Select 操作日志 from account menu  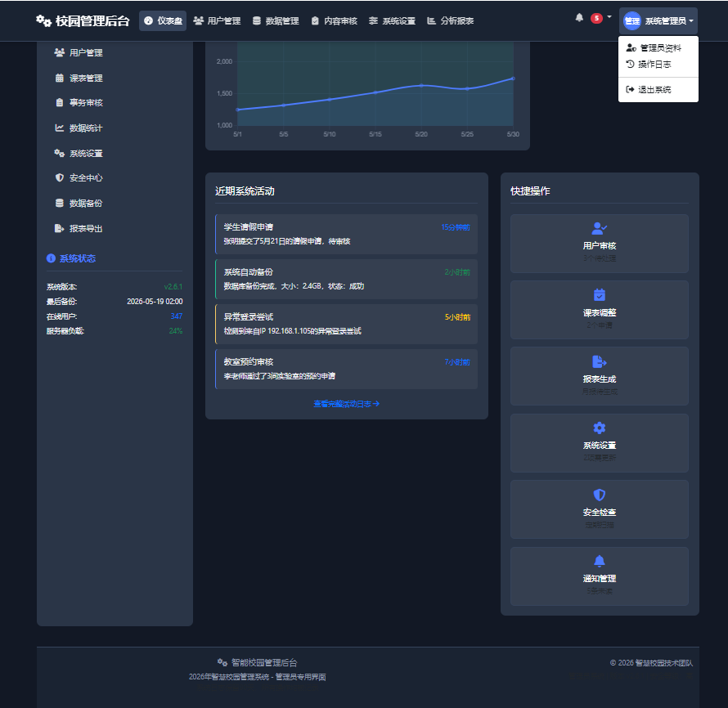point(658,64)
